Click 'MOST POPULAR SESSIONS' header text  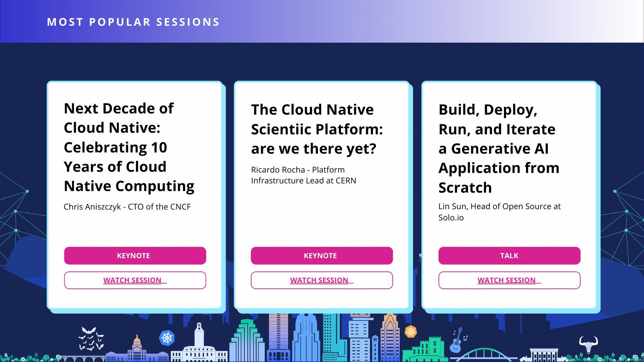(134, 22)
